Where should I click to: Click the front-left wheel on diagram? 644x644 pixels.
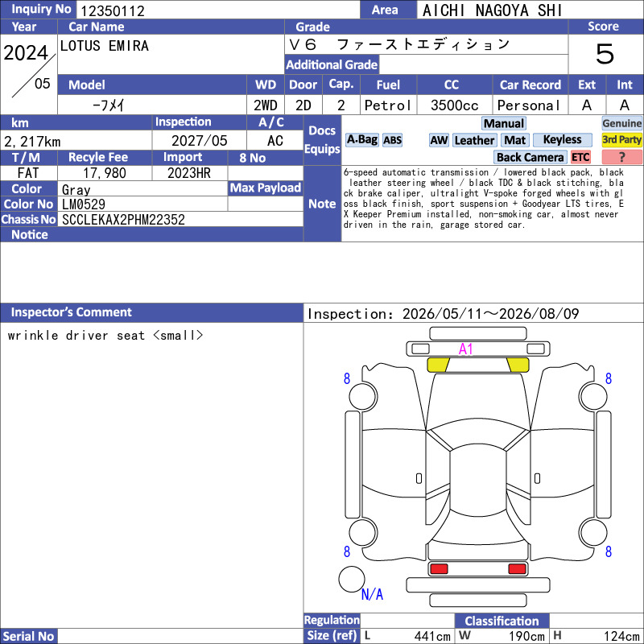(x=363, y=396)
